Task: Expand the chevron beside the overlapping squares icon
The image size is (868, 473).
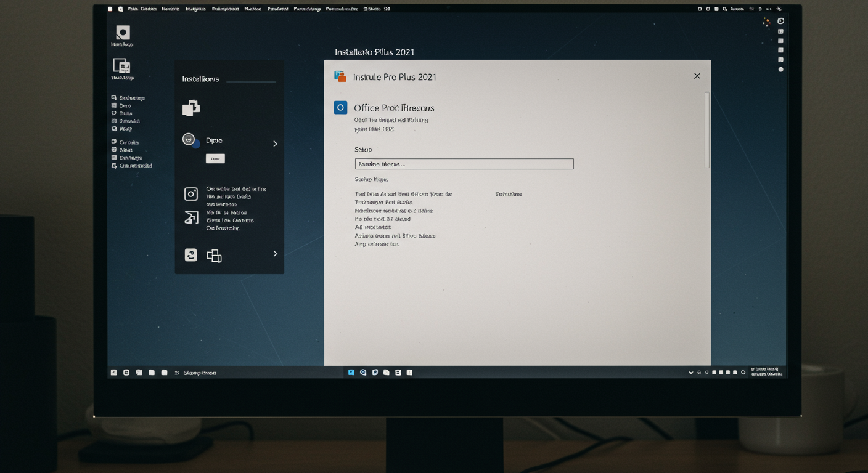Action: click(x=275, y=253)
